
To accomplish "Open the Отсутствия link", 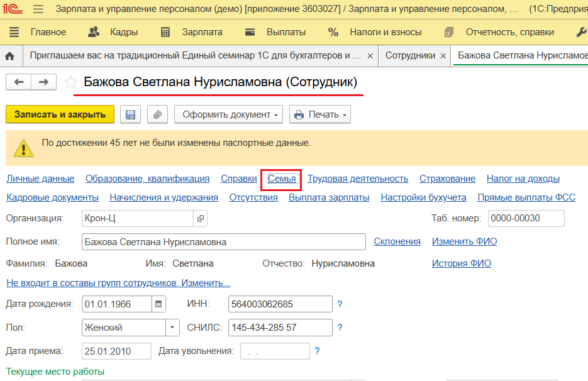I will 253,197.
